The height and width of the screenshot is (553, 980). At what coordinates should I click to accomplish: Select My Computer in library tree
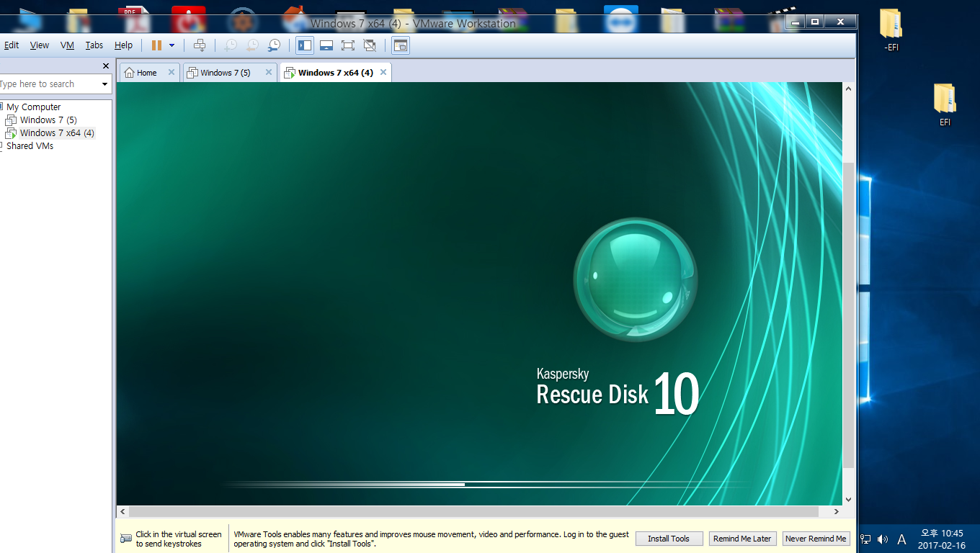[33, 107]
